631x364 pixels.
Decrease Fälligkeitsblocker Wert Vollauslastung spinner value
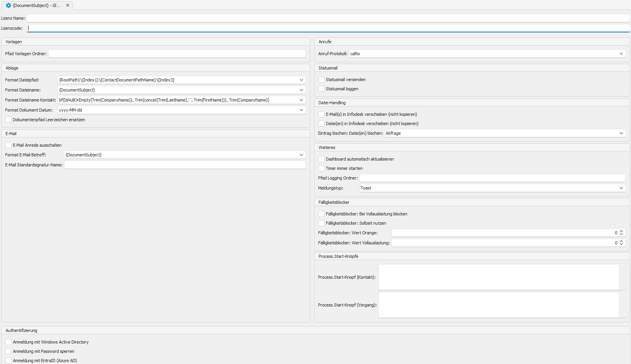pos(621,244)
